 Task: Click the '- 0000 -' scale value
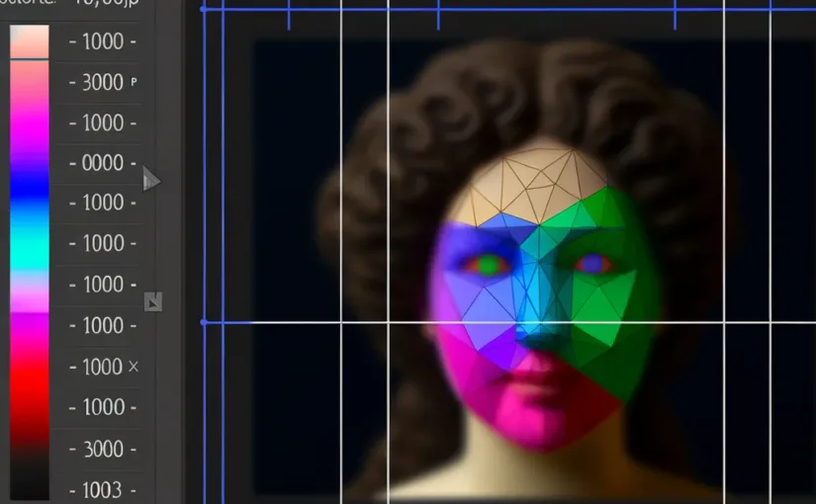103,163
